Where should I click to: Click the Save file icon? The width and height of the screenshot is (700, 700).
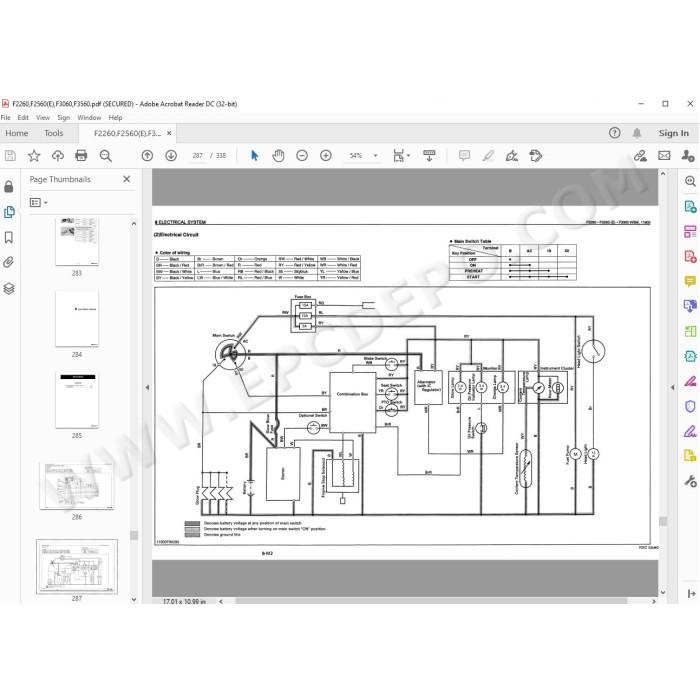(x=10, y=156)
